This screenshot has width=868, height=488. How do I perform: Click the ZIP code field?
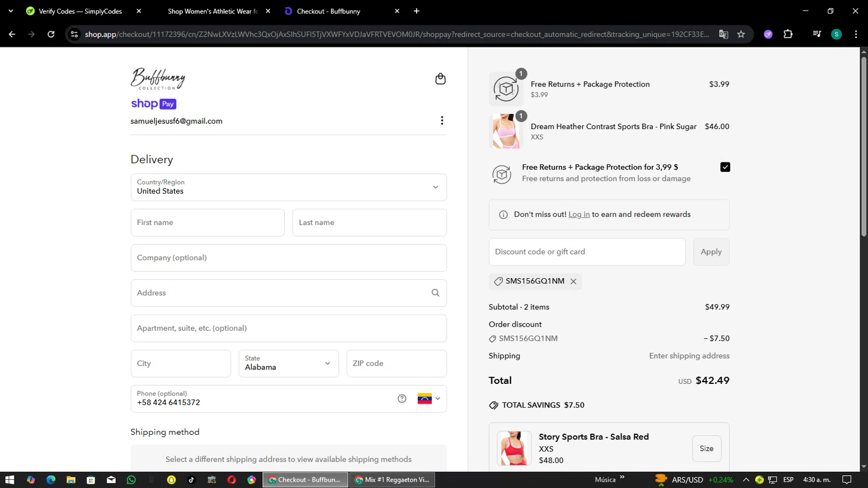pos(396,363)
